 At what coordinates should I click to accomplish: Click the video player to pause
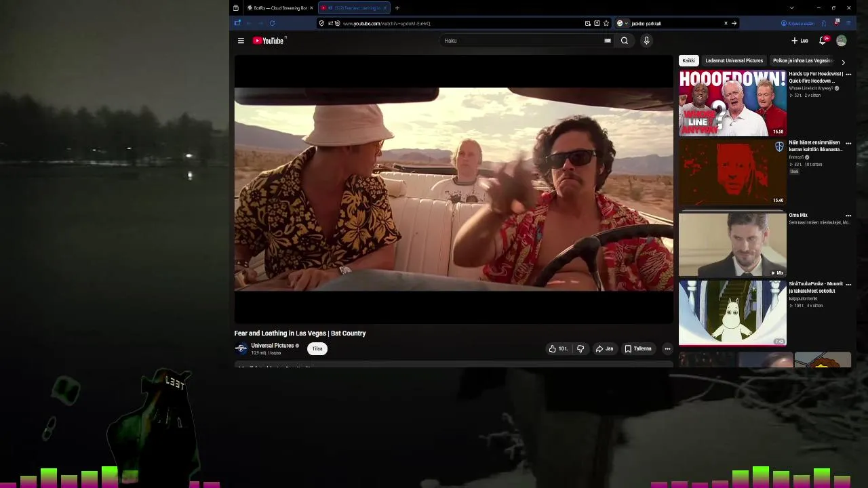click(454, 189)
